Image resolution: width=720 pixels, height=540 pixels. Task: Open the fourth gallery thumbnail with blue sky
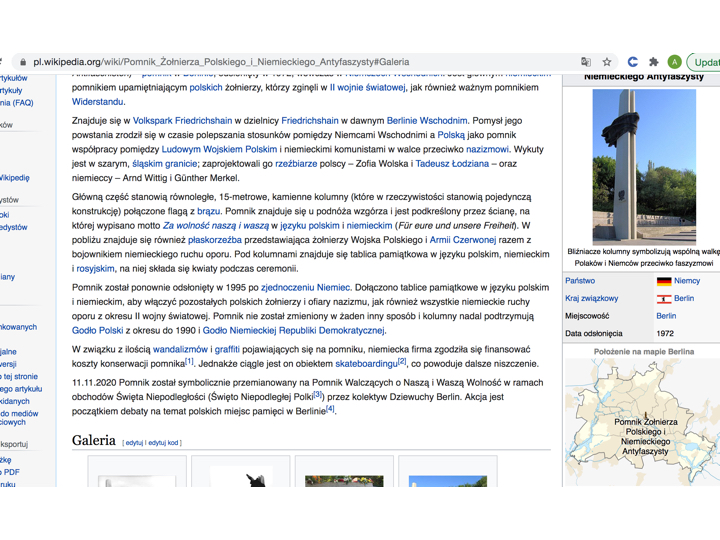[x=448, y=481]
